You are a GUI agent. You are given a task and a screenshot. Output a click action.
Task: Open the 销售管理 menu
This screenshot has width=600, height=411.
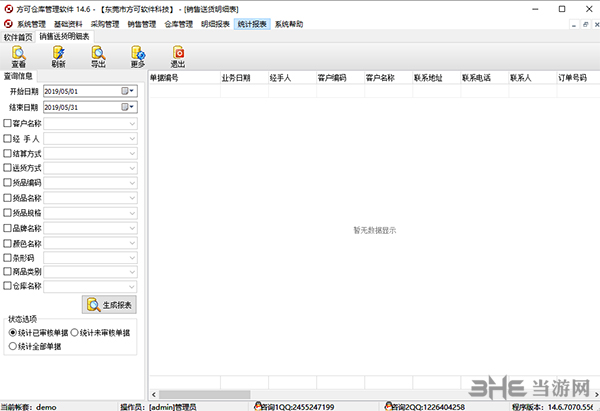[142, 24]
